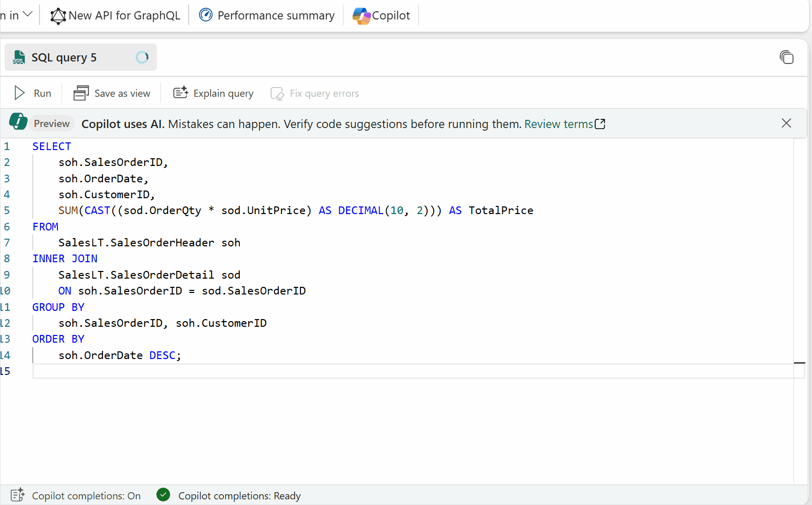Click the external link icon after Review terms

coord(600,124)
